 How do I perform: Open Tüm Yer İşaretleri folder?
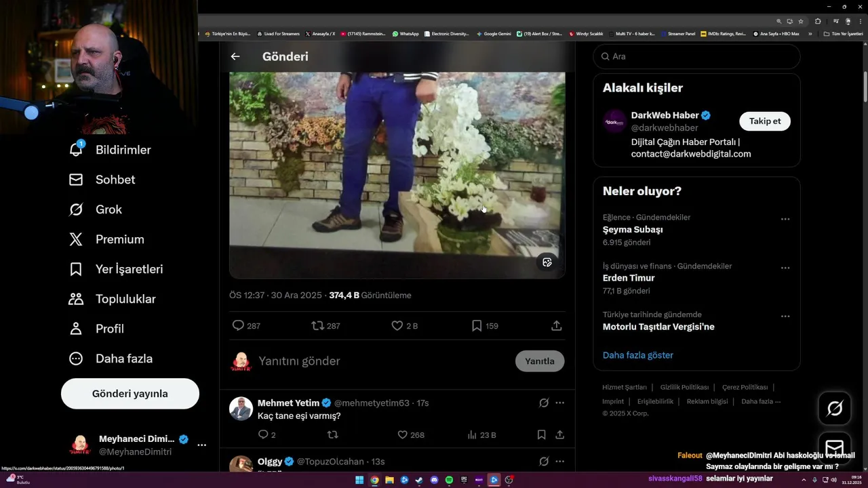tap(844, 33)
